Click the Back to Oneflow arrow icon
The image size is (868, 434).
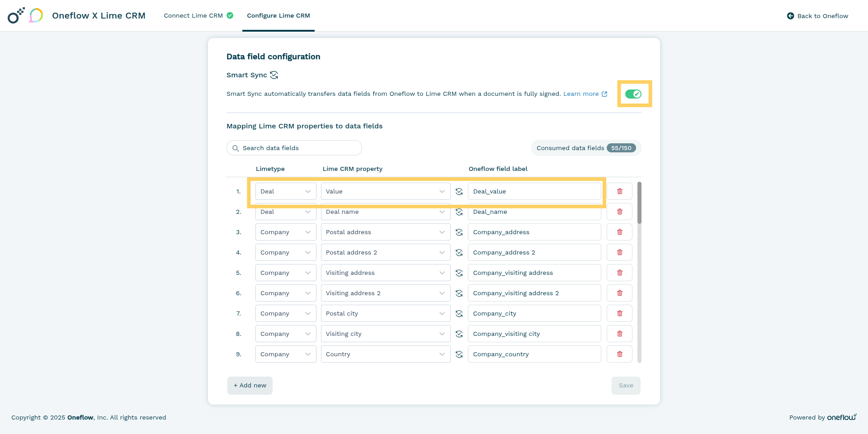(790, 16)
